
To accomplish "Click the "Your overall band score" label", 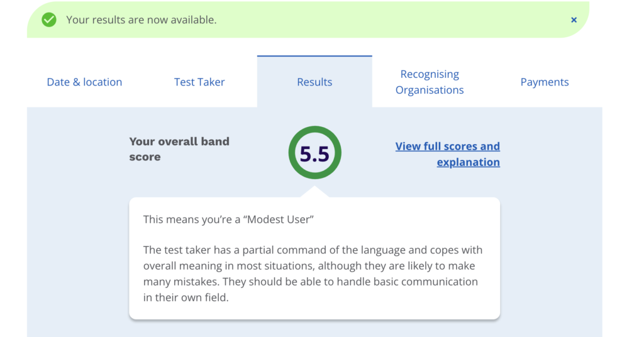I will [x=179, y=149].
